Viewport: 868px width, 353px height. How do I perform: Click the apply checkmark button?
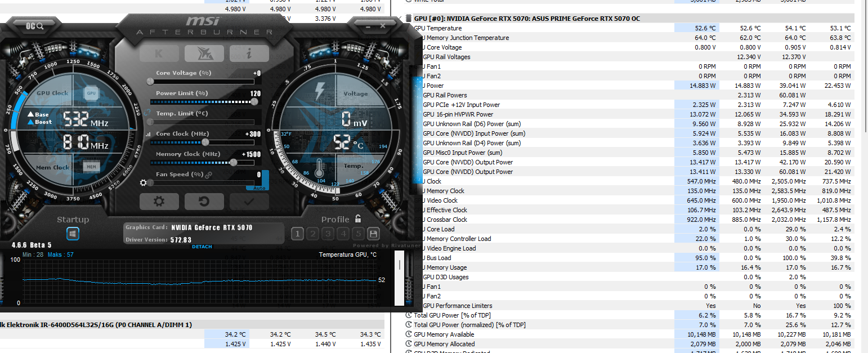pos(249,201)
